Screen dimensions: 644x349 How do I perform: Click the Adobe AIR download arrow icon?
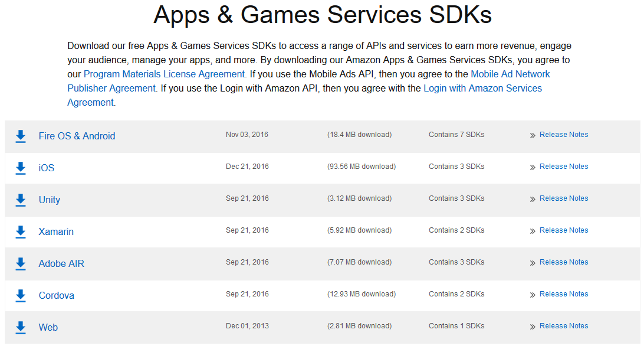click(21, 264)
